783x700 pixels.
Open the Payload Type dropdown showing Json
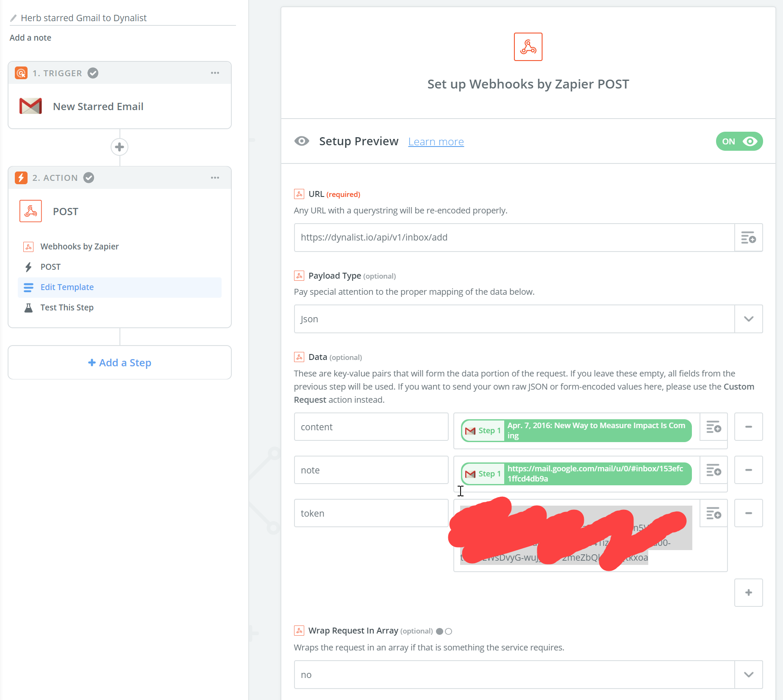tap(528, 319)
